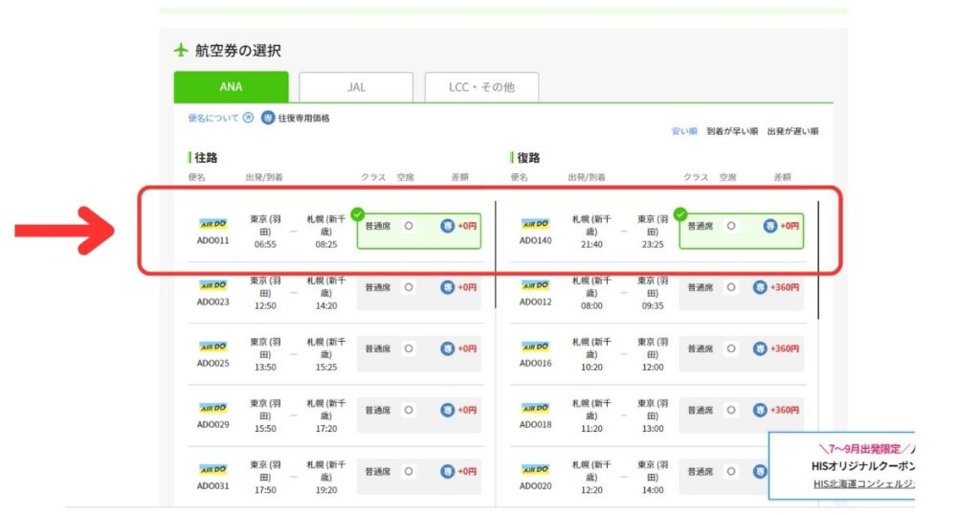Click the green checkmark on ADO011 selection
The image size is (980, 515).
tap(358, 214)
